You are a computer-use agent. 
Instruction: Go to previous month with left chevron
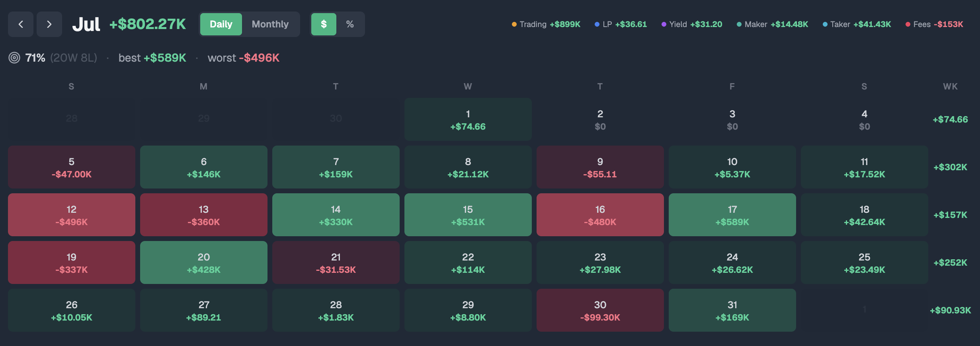coord(21,24)
